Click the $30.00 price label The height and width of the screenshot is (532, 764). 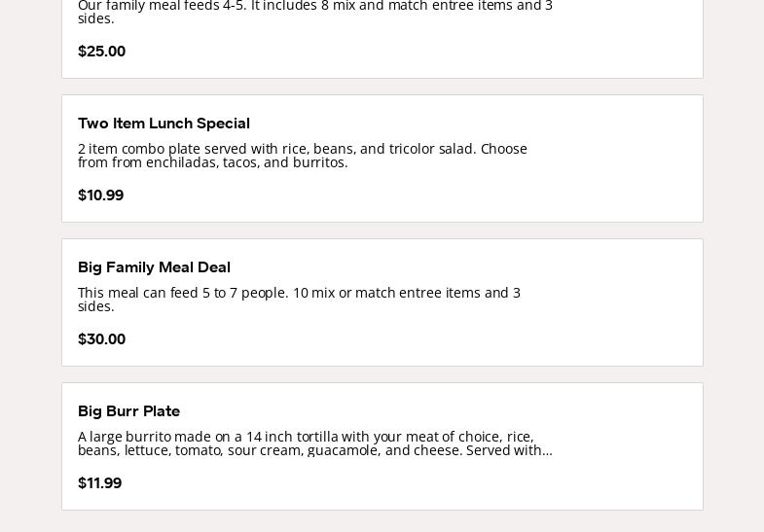click(101, 339)
